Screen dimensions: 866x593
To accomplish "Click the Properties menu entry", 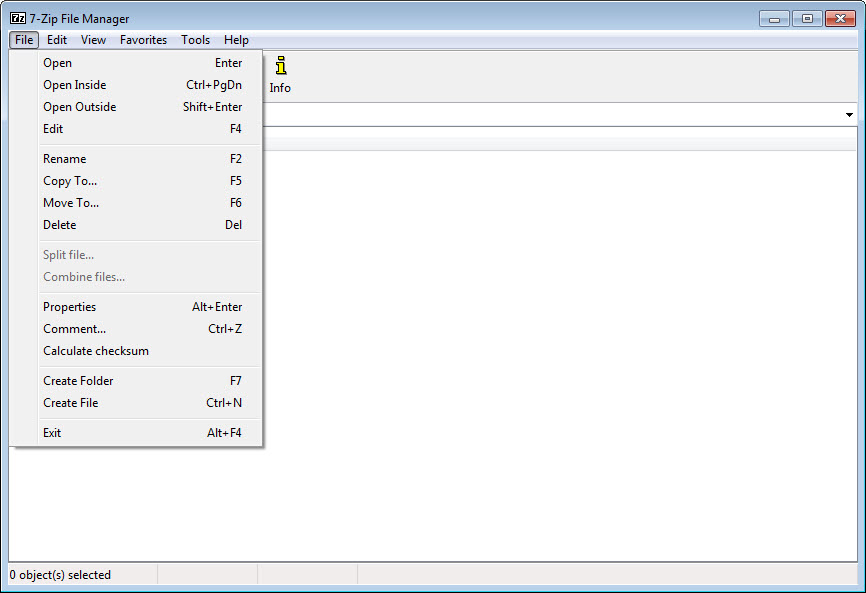I will pos(142,307).
